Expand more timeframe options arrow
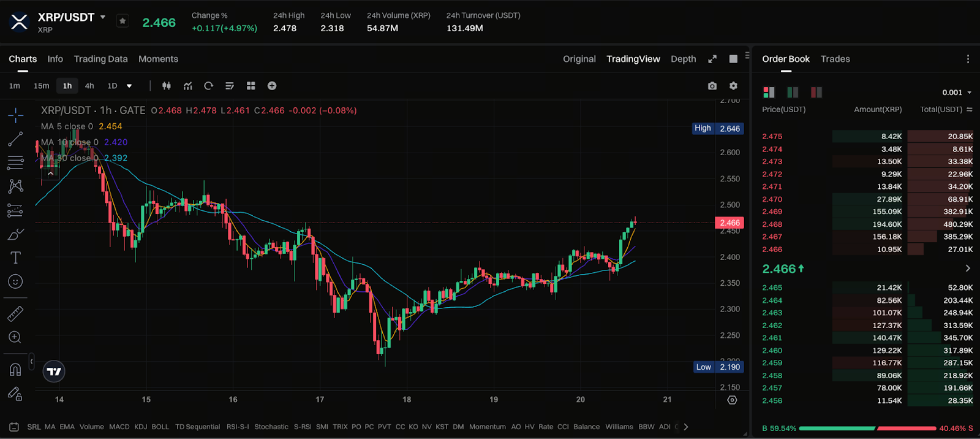Screen dimensions: 980x439 coord(129,86)
